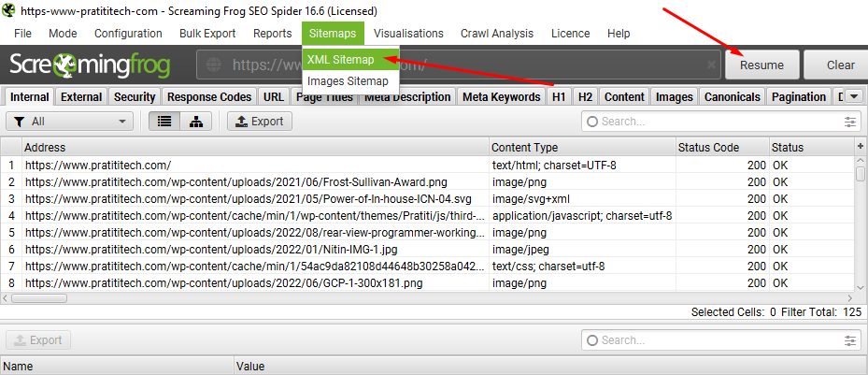
Task: Click text/css; charset=utf-8 cell
Action: (582, 267)
